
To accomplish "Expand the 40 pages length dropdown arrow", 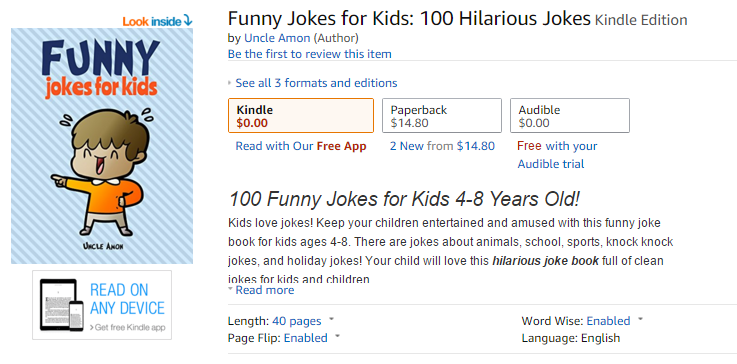I will 331,319.
